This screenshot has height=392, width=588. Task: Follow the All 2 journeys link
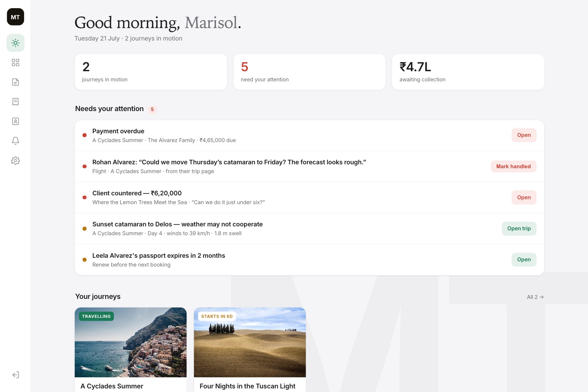click(x=535, y=297)
